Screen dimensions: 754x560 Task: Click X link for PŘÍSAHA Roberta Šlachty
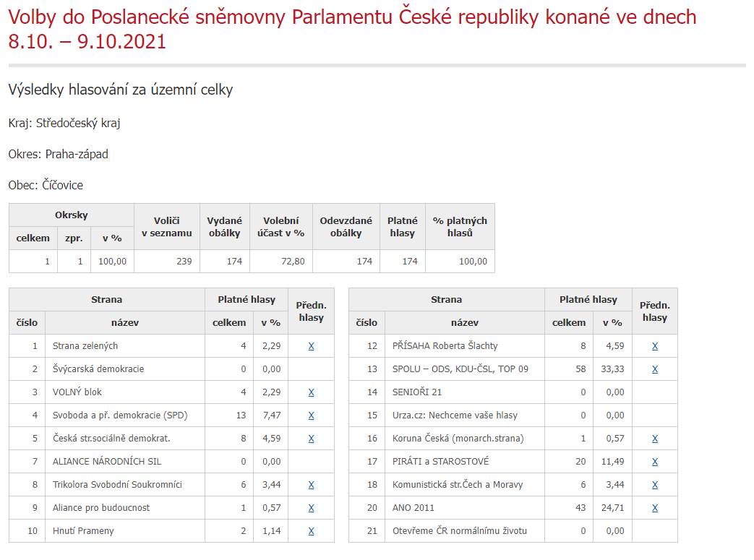click(x=654, y=346)
